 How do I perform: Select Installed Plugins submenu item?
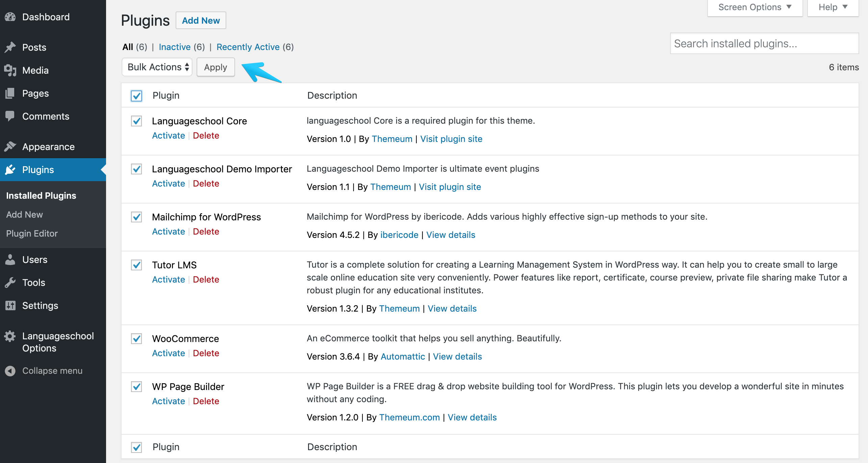point(41,196)
